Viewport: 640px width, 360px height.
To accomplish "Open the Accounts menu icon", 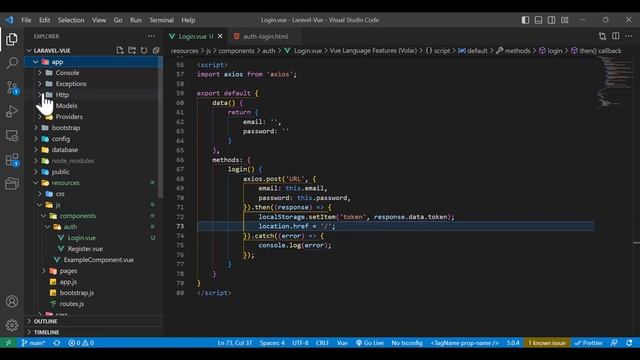I will point(12,301).
